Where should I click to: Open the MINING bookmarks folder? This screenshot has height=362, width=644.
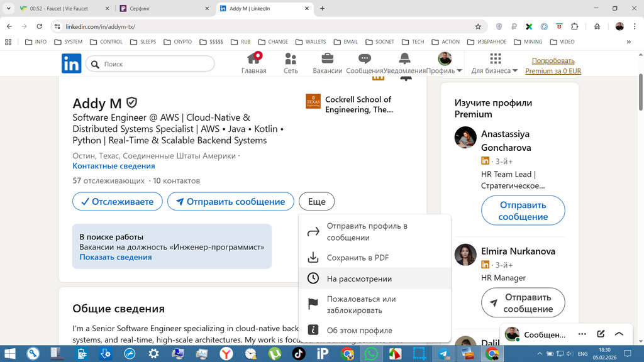tap(528, 42)
